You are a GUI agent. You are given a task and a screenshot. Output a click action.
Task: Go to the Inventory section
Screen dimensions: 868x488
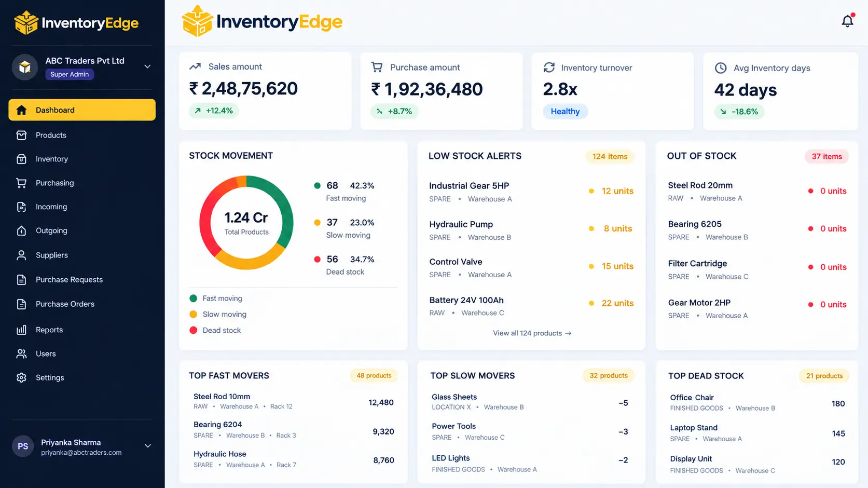click(82, 159)
